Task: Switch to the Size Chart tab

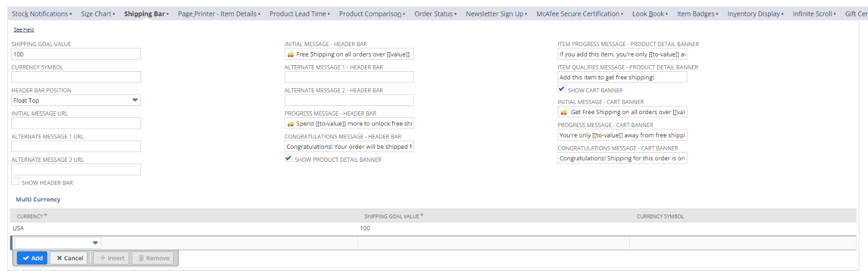Action: 96,14
